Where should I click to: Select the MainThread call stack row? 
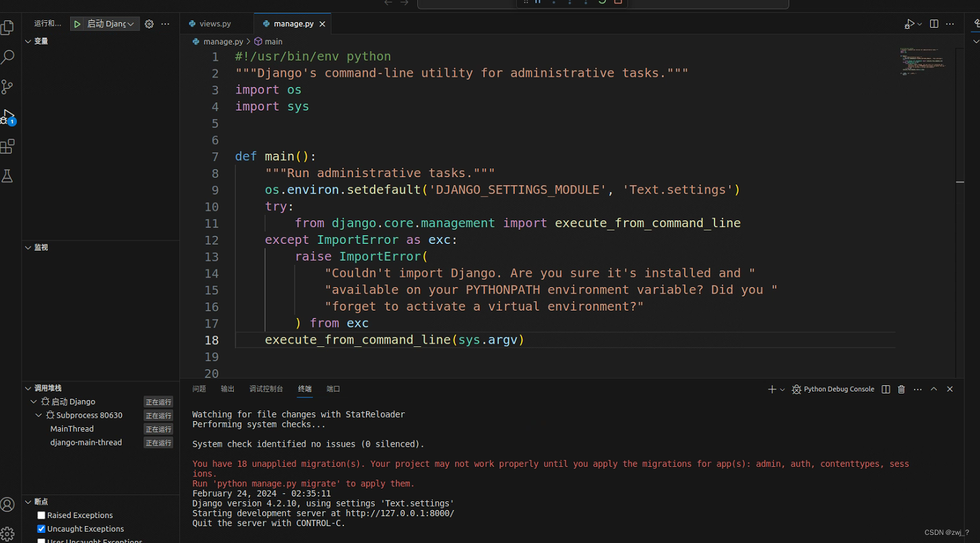[x=101, y=428]
